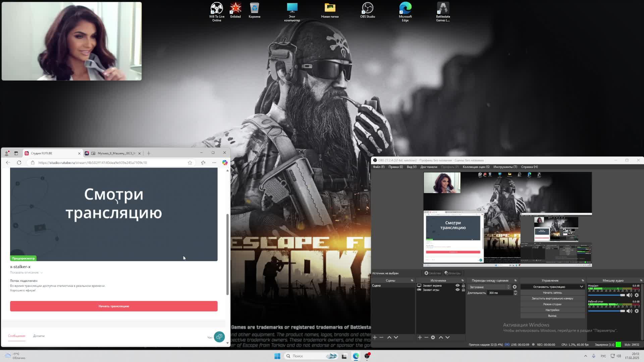Open Edge favorites list icon
This screenshot has height=362, width=644.
[203, 163]
